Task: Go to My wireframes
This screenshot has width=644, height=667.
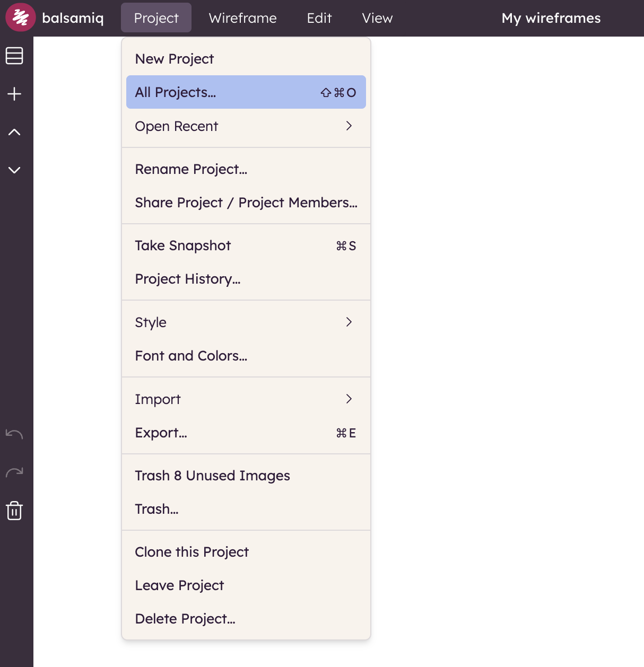Action: pos(551,17)
